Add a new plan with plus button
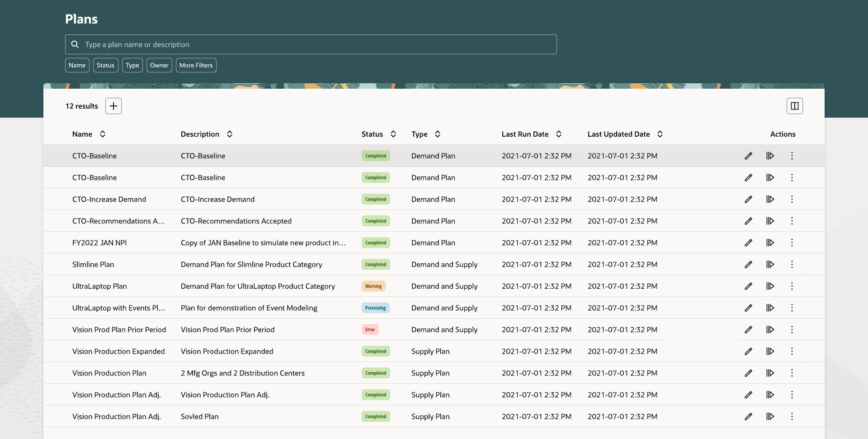 (113, 106)
